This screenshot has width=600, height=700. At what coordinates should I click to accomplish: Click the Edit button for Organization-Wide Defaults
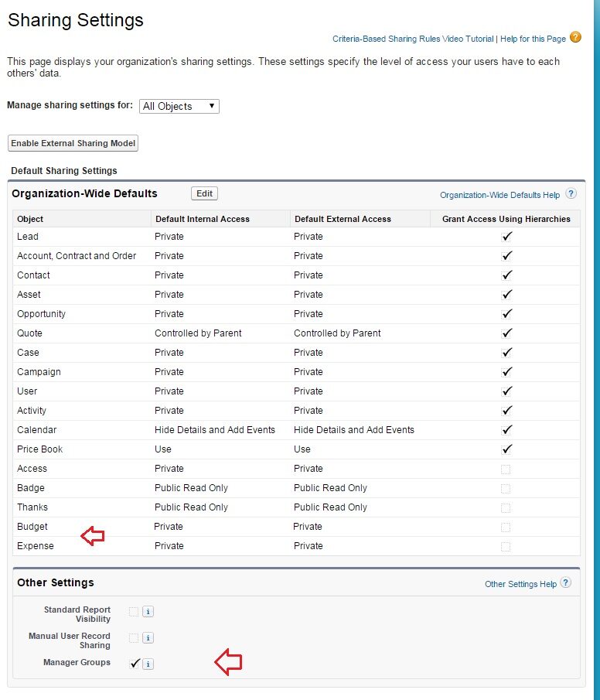tap(204, 193)
